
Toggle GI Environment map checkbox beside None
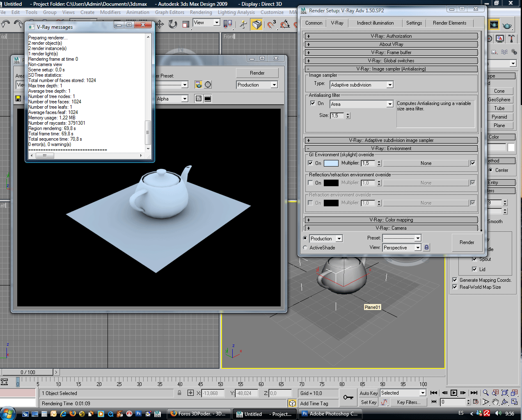tap(473, 163)
